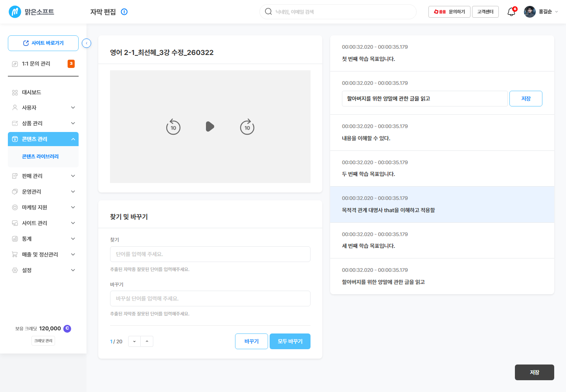Image resolution: width=566 pixels, height=392 pixels.
Task: Click the 1:1 문의 관리 pencil icon
Action: pos(15,64)
